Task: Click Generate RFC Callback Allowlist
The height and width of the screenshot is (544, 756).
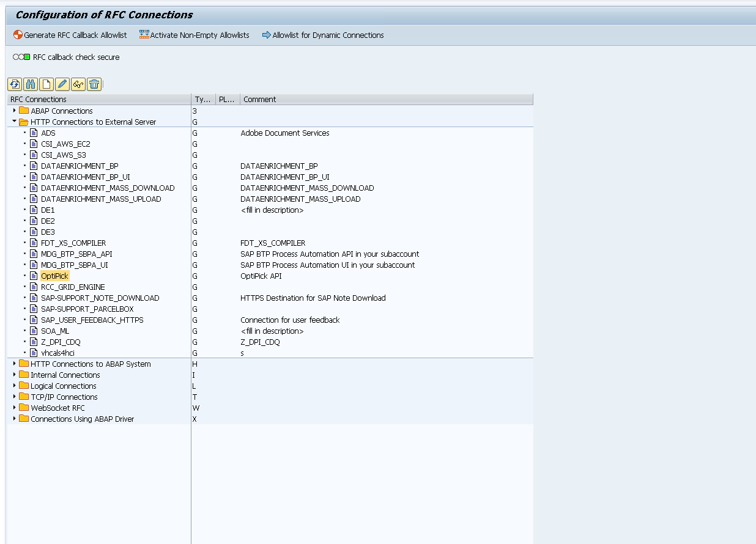Action: 70,35
